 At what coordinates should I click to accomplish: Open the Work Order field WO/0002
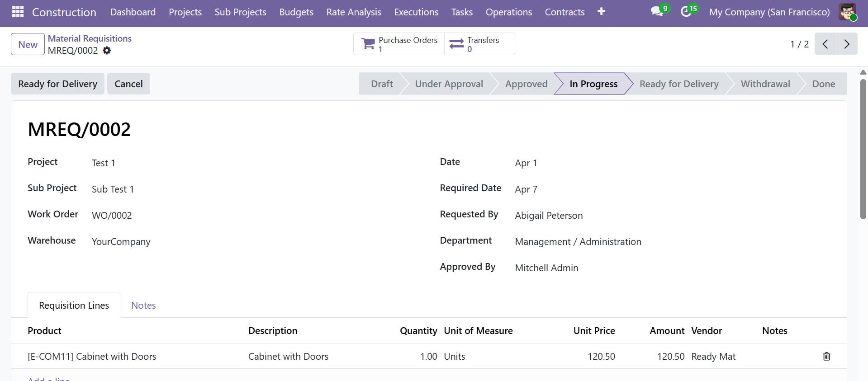click(112, 216)
